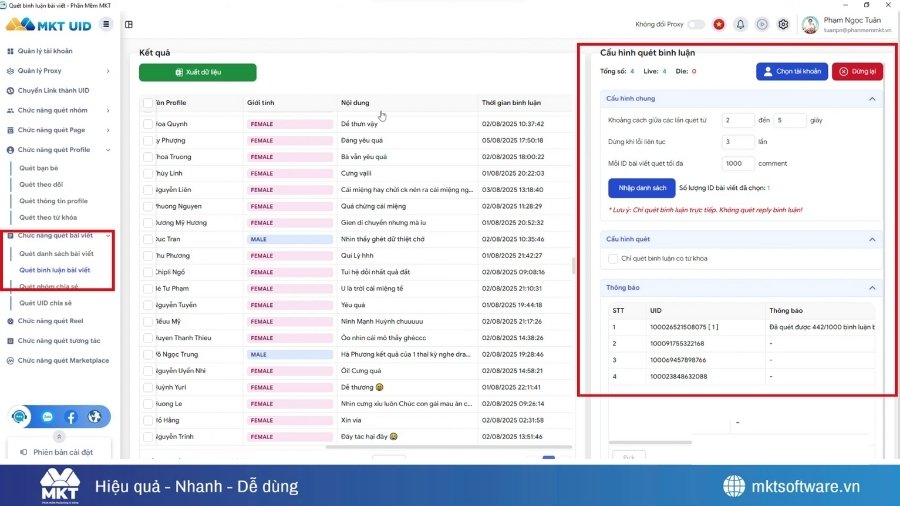Open Quét UID chia sẻ menu item

45,303
